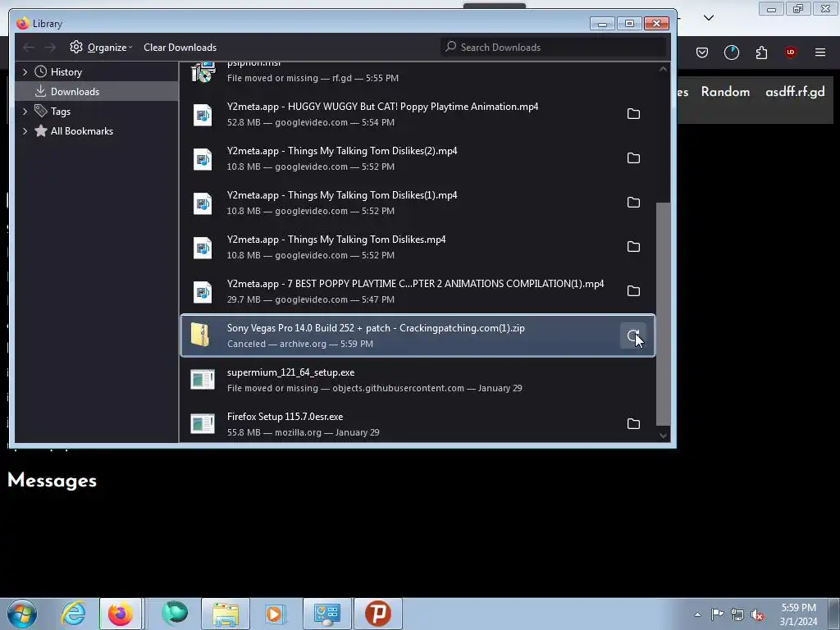The width and height of the screenshot is (840, 630).
Task: Select the psiphon.msi download row
Action: (x=418, y=73)
